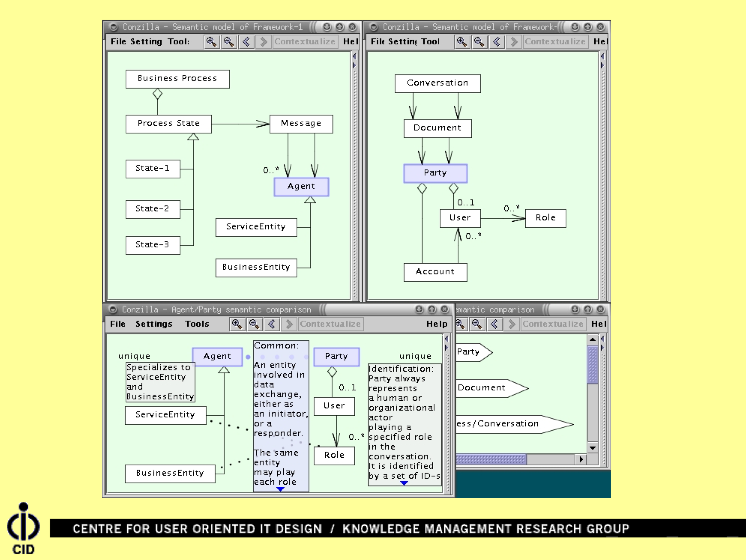Click scroll down arrow in right comparison pane

click(593, 448)
